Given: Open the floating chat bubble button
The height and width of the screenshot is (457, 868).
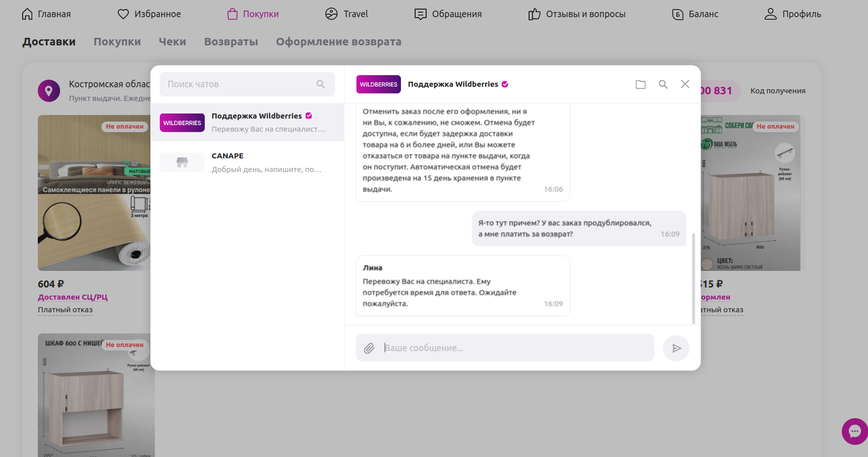Looking at the screenshot, I should click(854, 431).
